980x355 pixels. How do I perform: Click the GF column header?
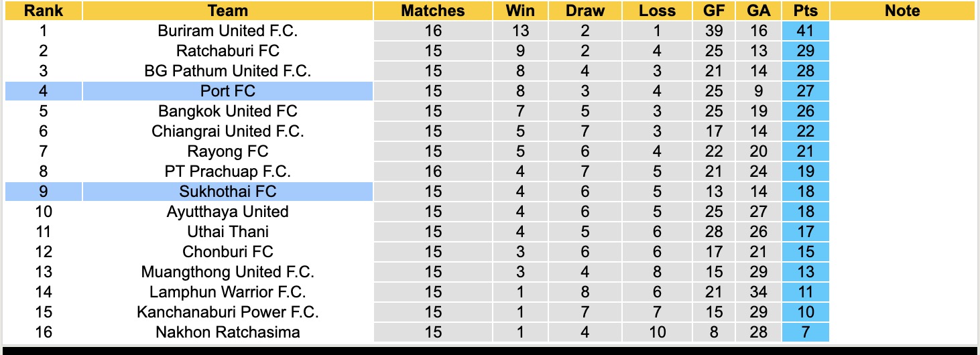714,11
